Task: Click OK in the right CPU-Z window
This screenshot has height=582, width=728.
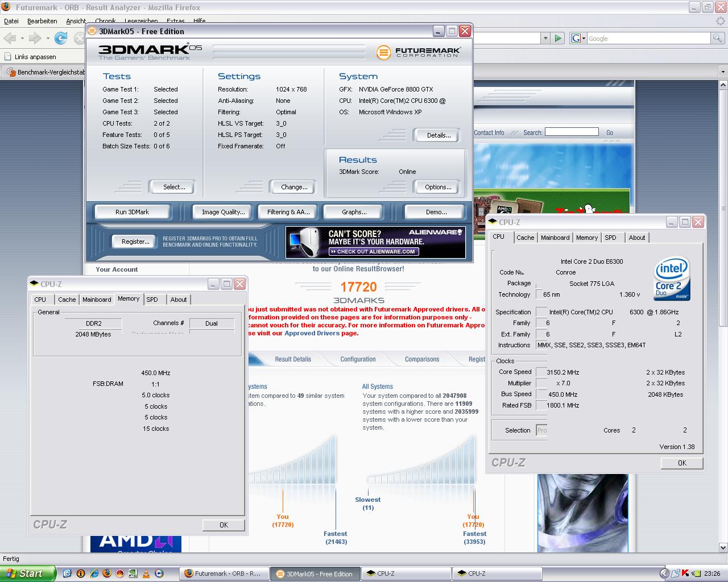Action: [x=682, y=463]
